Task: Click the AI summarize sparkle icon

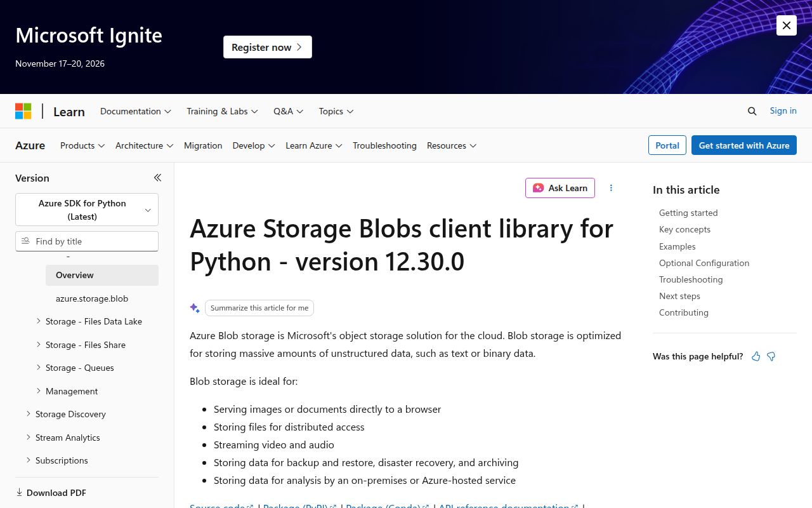Action: pyautogui.click(x=195, y=308)
